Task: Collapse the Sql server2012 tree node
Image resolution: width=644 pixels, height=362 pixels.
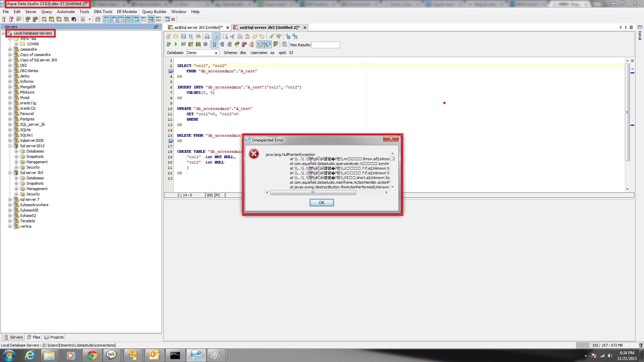Action: point(10,146)
